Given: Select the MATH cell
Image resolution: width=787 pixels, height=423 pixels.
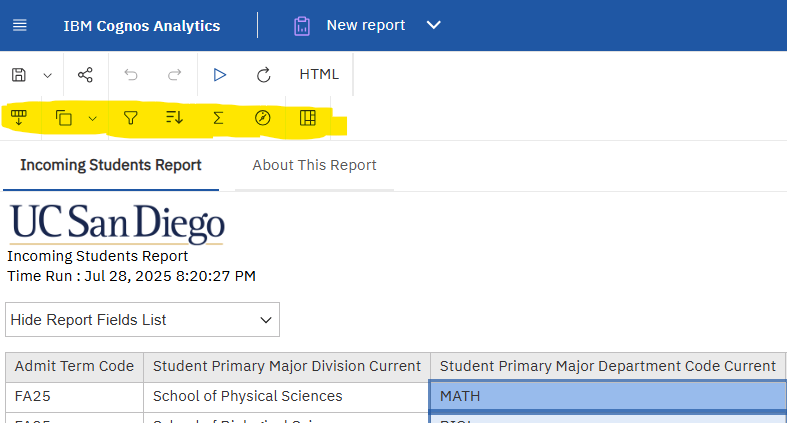Looking at the screenshot, I should coord(608,396).
